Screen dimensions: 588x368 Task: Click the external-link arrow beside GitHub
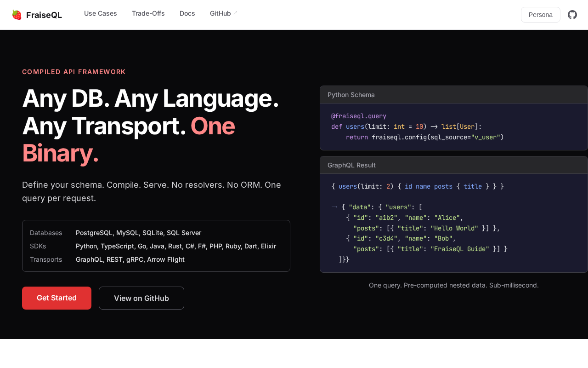[236, 13]
